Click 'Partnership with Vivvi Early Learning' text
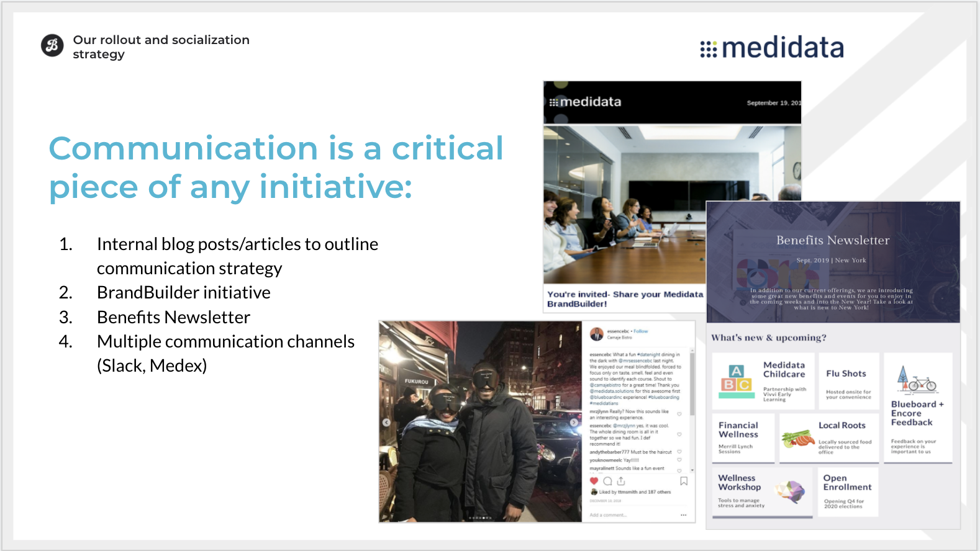The height and width of the screenshot is (551, 980). (x=784, y=395)
